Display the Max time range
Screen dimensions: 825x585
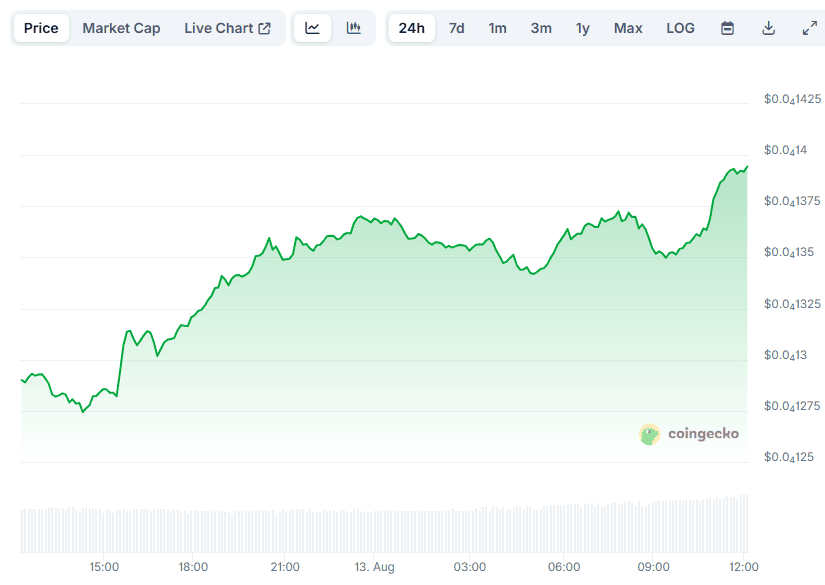point(628,28)
